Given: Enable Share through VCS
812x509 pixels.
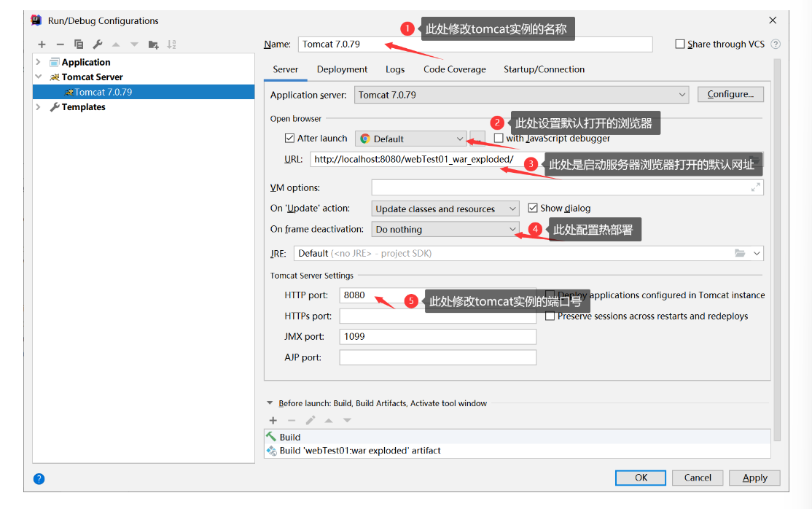Looking at the screenshot, I should pyautogui.click(x=680, y=44).
